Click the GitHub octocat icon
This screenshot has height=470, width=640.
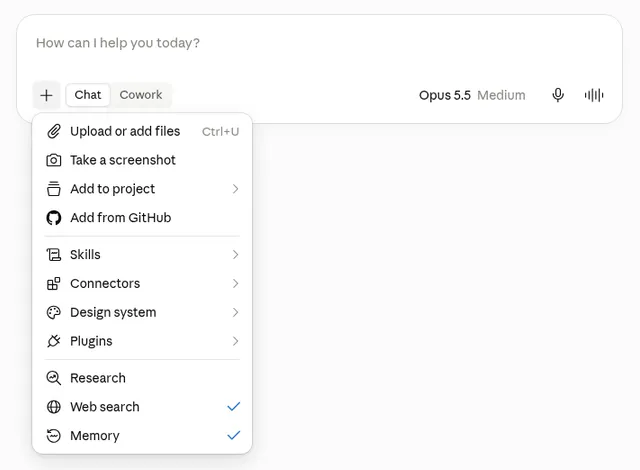pos(53,218)
